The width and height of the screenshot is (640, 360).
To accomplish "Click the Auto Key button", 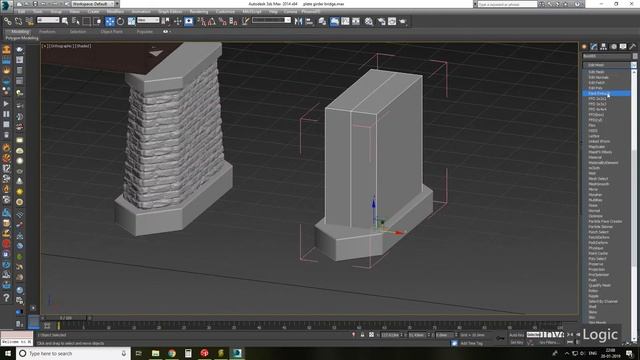I will point(516,335).
